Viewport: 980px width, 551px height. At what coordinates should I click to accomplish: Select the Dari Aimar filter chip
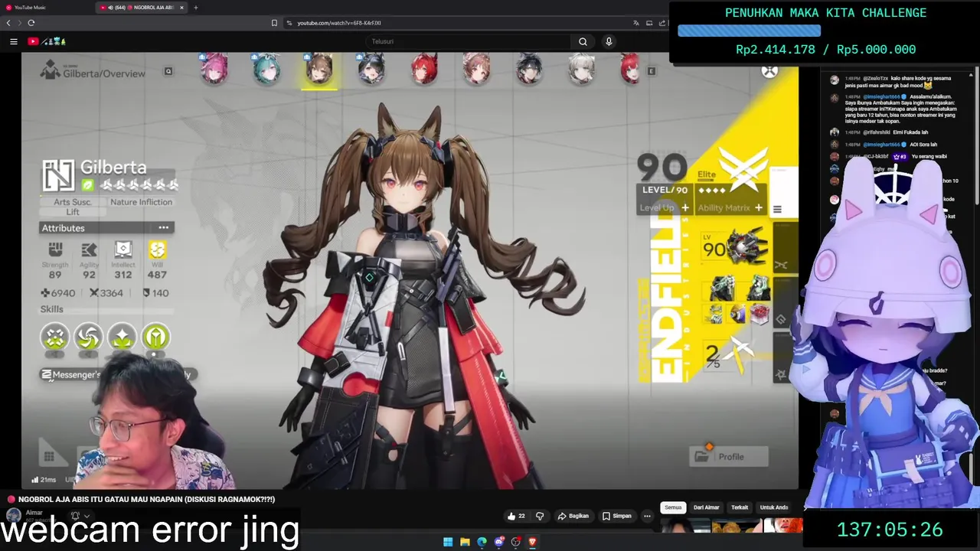[706, 507]
